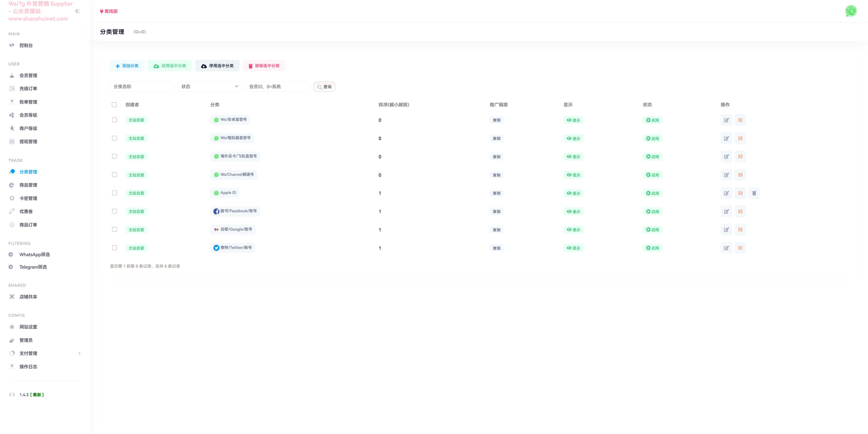
Task: Click 移除选中分类 red button
Action: point(264,66)
